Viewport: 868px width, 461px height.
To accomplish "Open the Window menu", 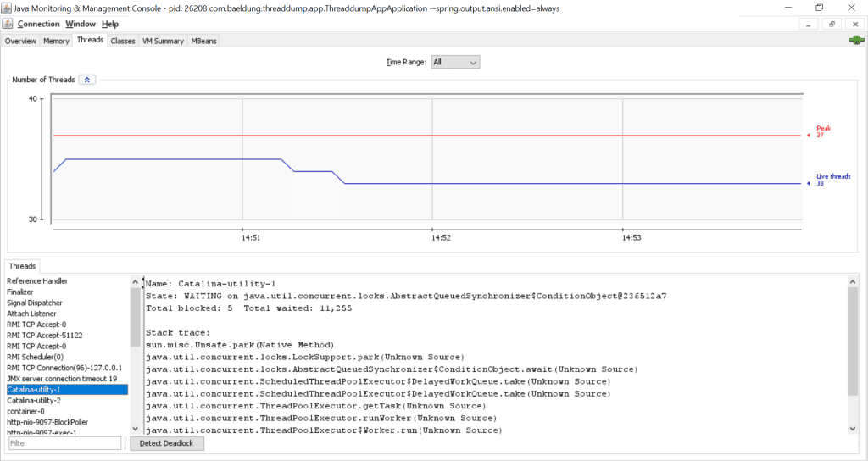I will click(81, 24).
